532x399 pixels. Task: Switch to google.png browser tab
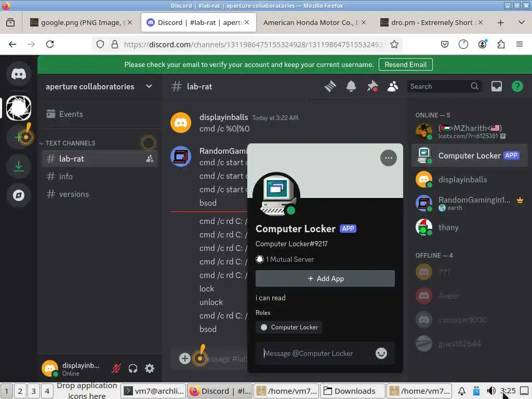coord(82,22)
